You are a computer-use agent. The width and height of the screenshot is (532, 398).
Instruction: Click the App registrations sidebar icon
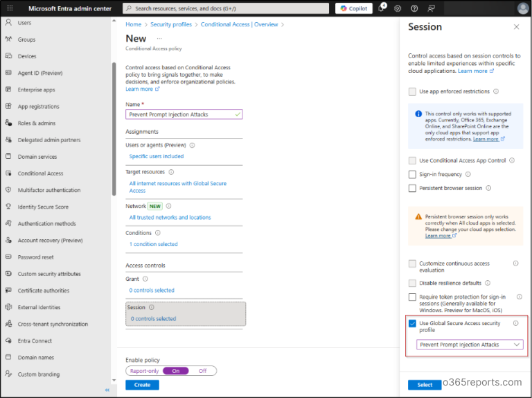tap(8, 106)
